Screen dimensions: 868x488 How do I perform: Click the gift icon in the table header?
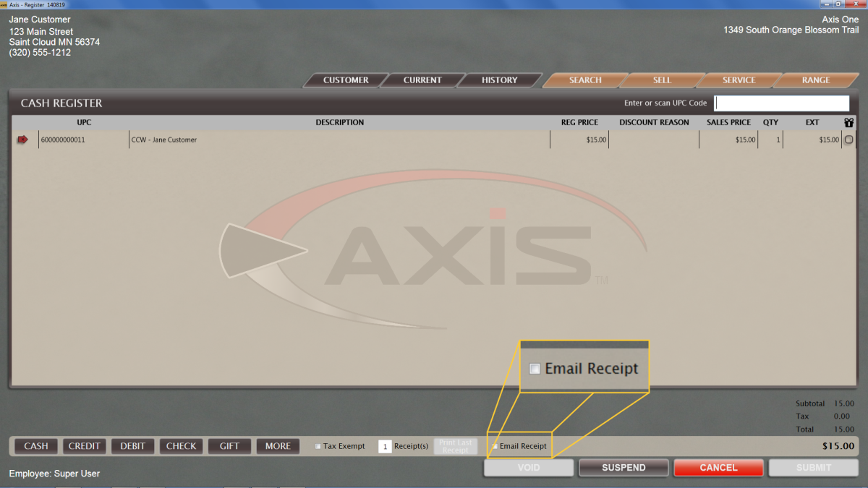[x=848, y=123]
